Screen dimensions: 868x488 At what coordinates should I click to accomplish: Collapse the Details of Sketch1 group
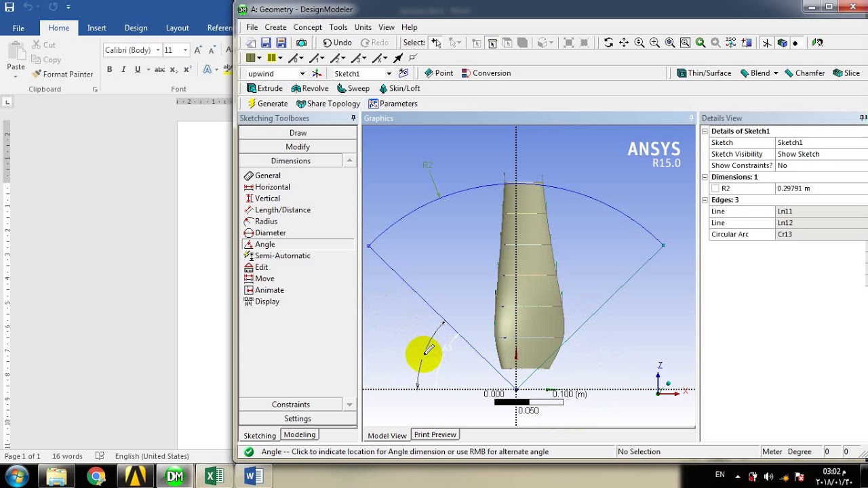(705, 131)
